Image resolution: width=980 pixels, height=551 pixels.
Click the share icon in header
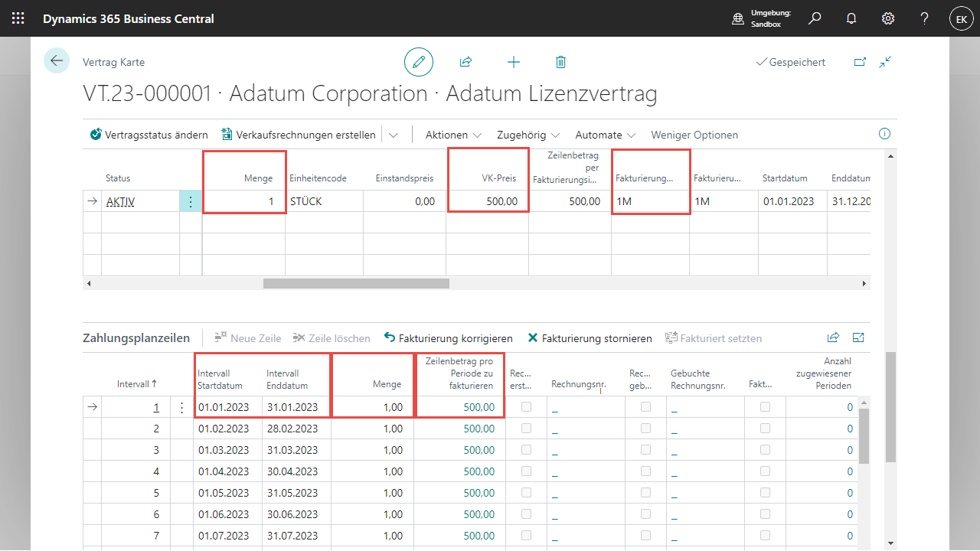pos(465,62)
